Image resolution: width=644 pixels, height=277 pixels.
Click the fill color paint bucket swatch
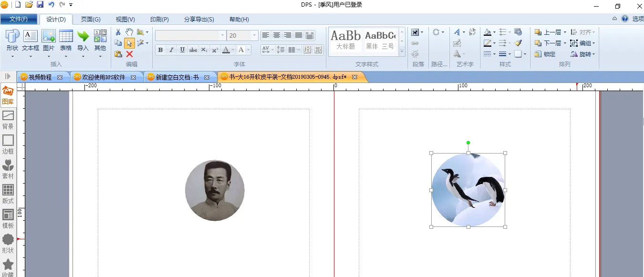[487, 32]
